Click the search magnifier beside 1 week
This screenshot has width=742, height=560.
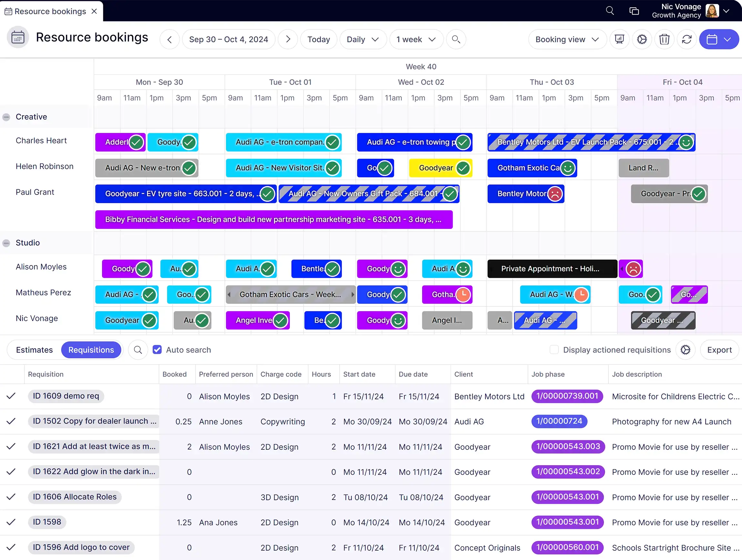(x=456, y=40)
